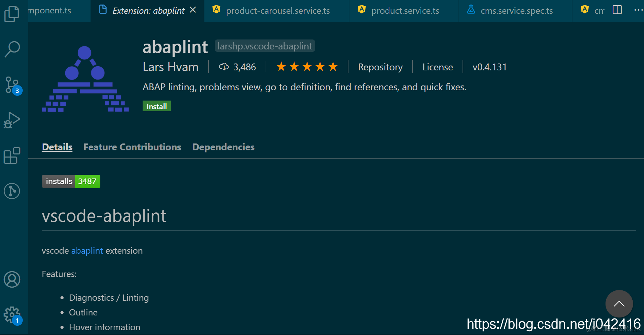Close the Extension: abaplint tab
Image resolution: width=644 pixels, height=335 pixels.
193,10
